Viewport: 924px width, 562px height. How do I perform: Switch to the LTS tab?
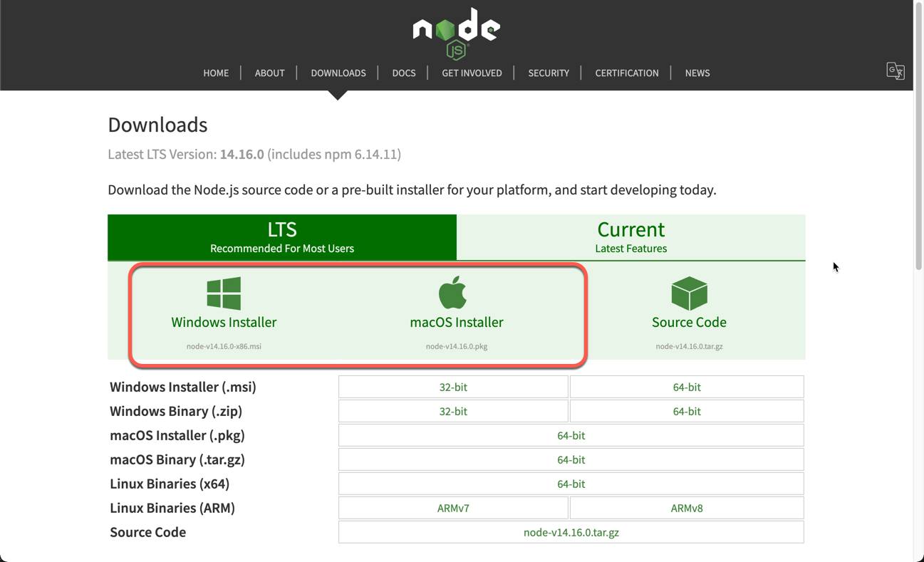click(x=282, y=235)
